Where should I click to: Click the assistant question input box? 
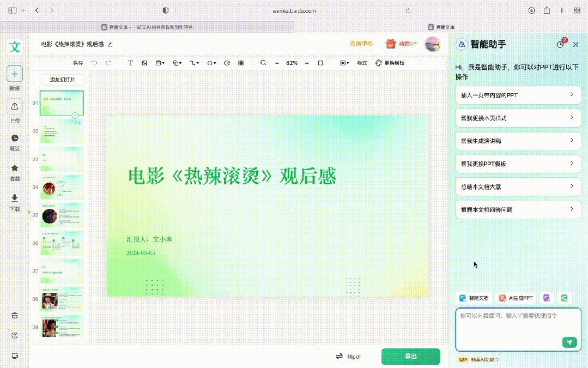click(x=518, y=329)
